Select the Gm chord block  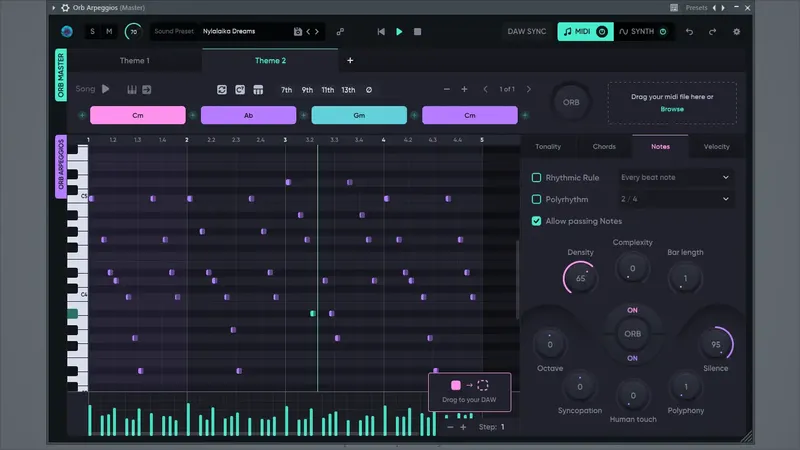click(359, 115)
